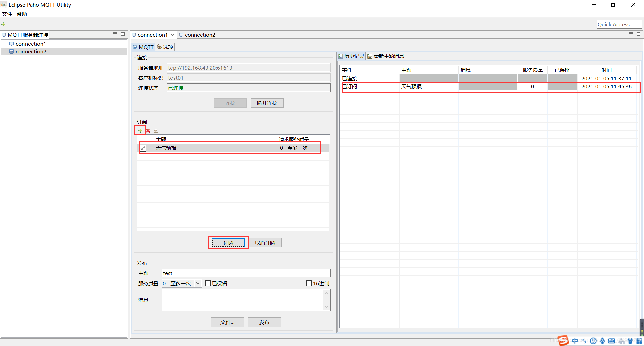Click the 请求服务质量 column header

[x=294, y=139]
